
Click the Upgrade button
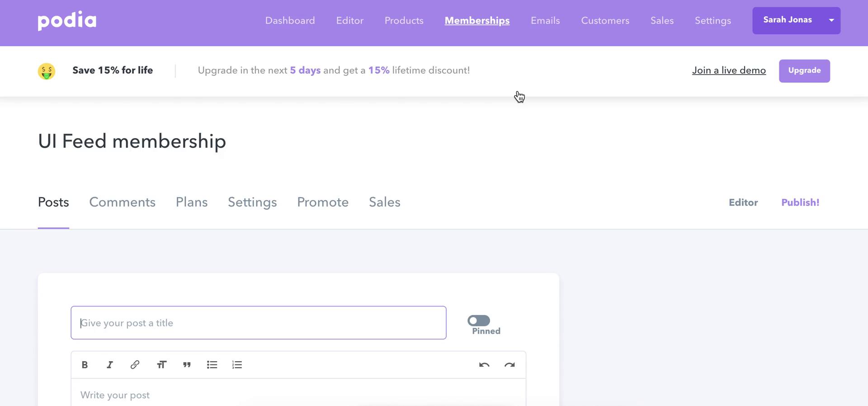coord(804,71)
